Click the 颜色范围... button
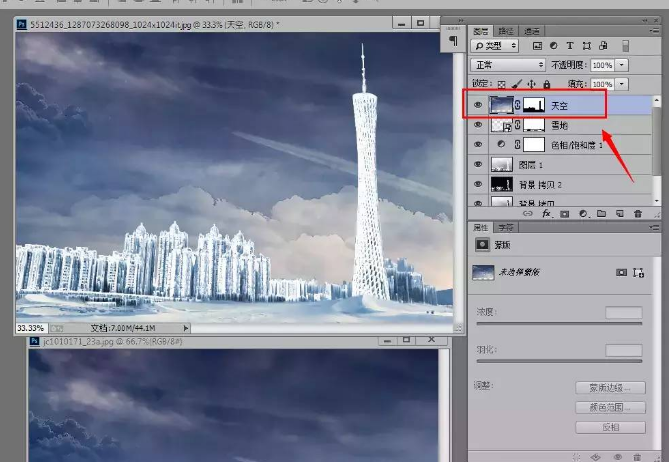 pyautogui.click(x=610, y=407)
